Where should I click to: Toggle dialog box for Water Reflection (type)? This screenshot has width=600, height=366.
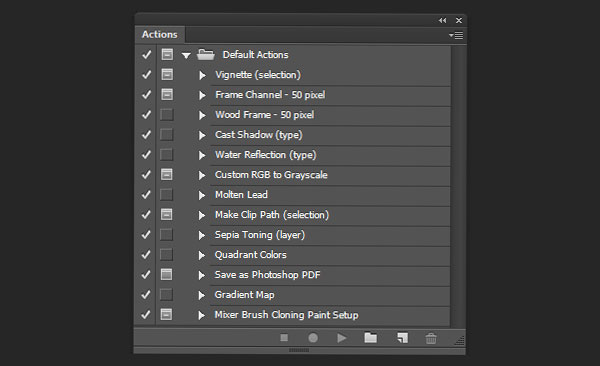click(166, 154)
